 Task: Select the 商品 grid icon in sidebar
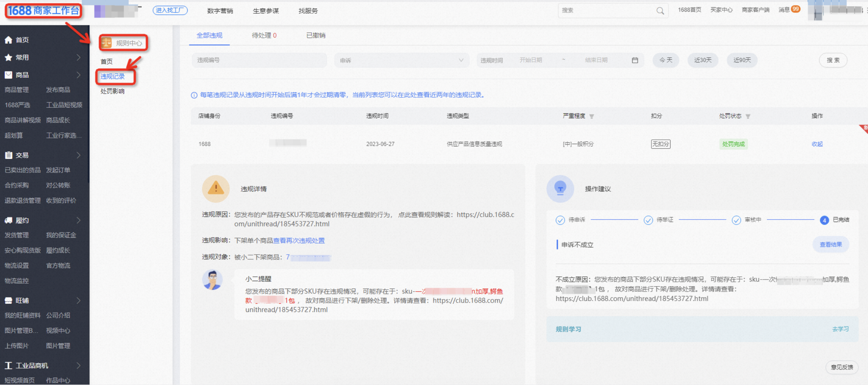point(8,75)
